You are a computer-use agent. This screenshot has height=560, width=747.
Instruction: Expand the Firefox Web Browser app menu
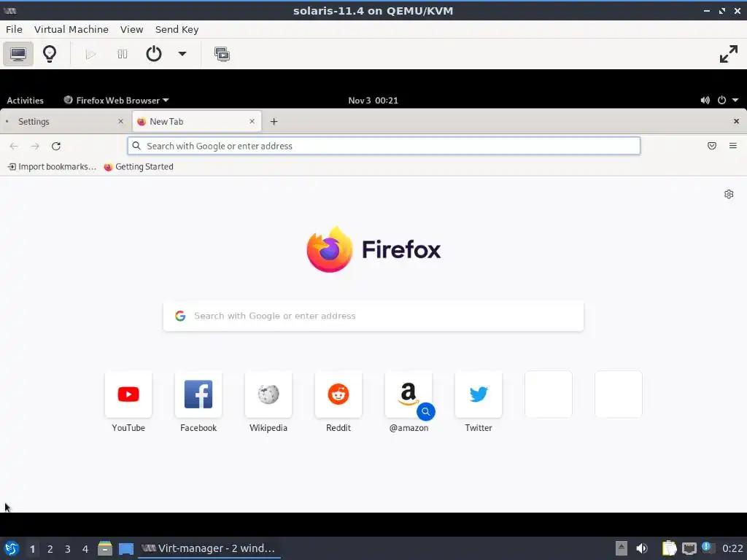click(x=116, y=101)
